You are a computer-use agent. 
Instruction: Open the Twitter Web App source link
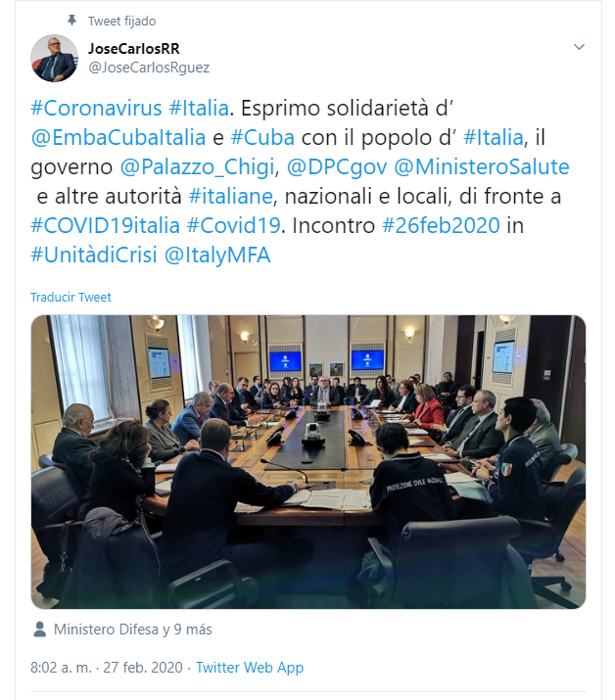(250, 668)
